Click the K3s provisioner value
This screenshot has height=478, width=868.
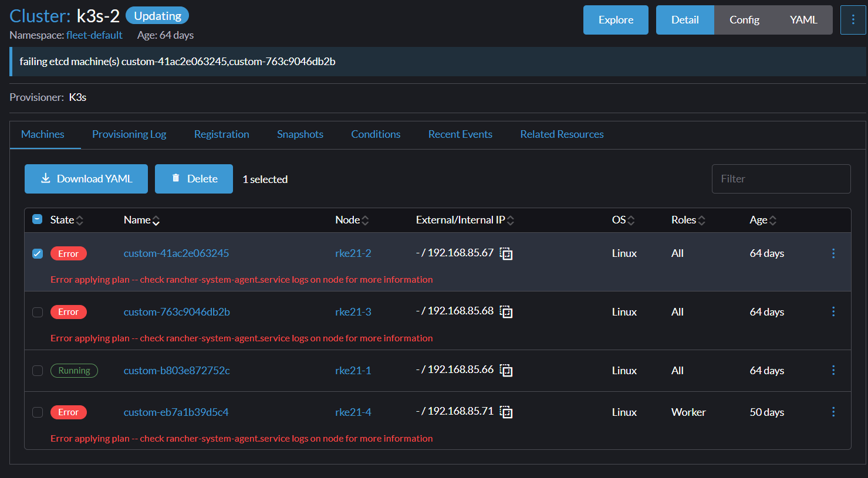pyautogui.click(x=77, y=97)
